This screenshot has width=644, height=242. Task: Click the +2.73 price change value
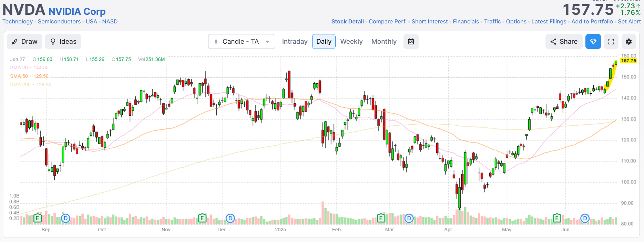[628, 6]
